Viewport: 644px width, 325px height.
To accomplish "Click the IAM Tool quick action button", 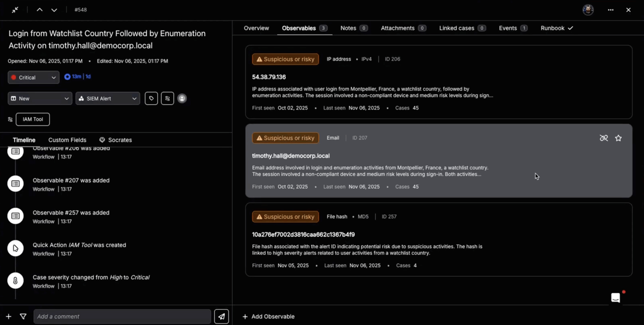I will pos(33,119).
